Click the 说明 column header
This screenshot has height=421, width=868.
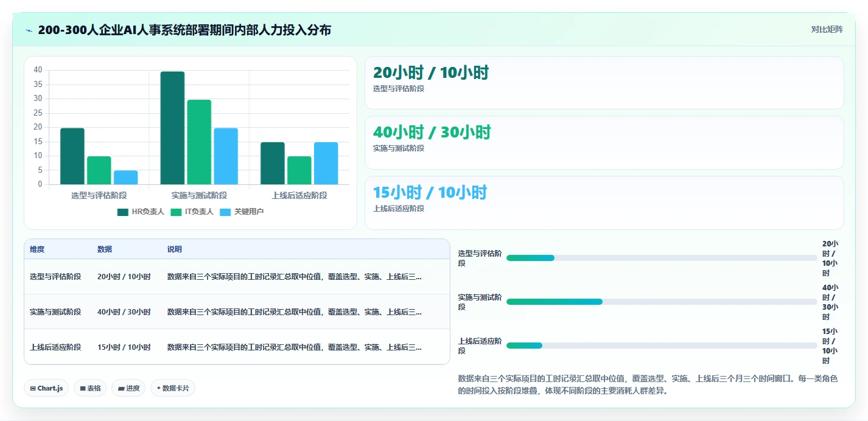(x=175, y=249)
